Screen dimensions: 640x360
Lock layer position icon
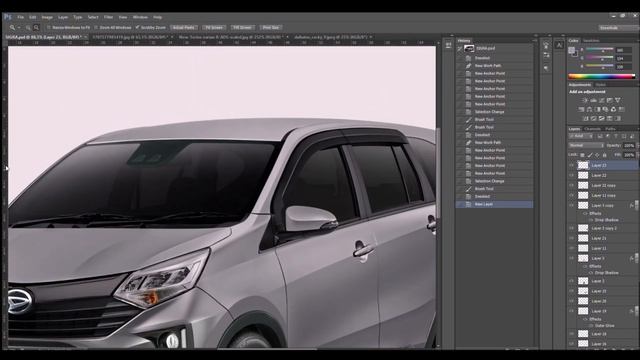click(x=597, y=155)
